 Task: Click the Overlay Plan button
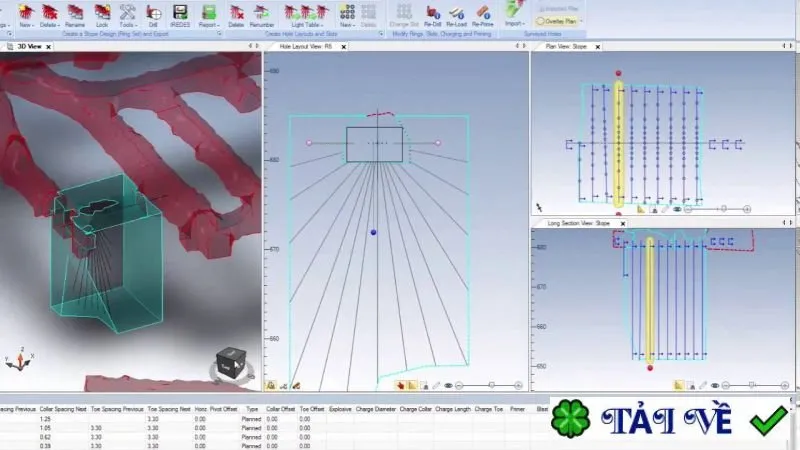[x=559, y=21]
